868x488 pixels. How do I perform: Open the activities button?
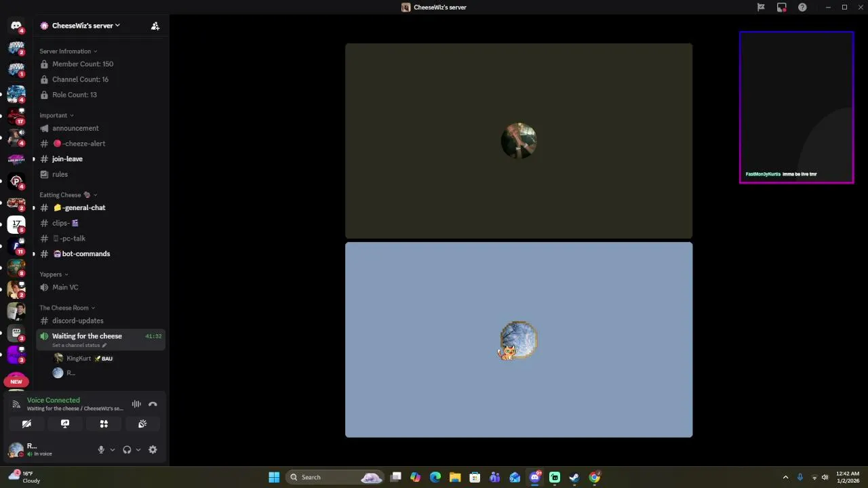tap(104, 424)
